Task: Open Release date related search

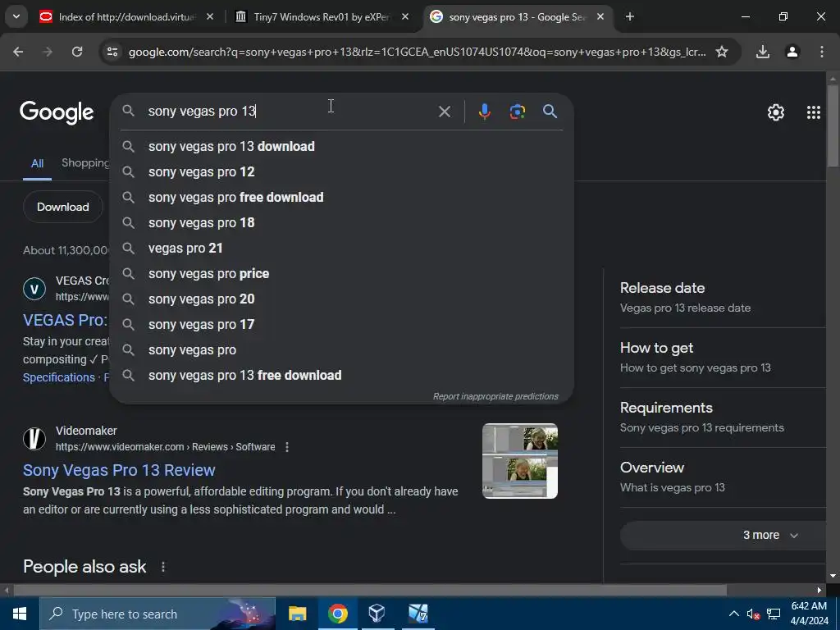Action: 722,297
